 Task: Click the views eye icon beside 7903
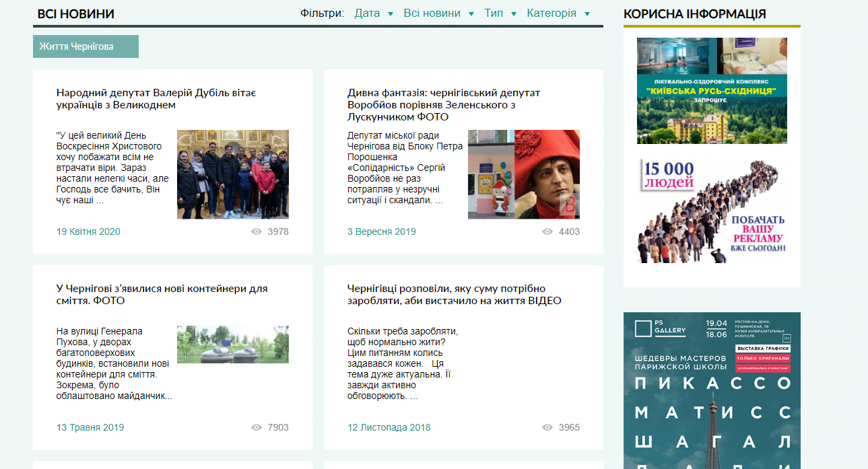click(x=256, y=427)
